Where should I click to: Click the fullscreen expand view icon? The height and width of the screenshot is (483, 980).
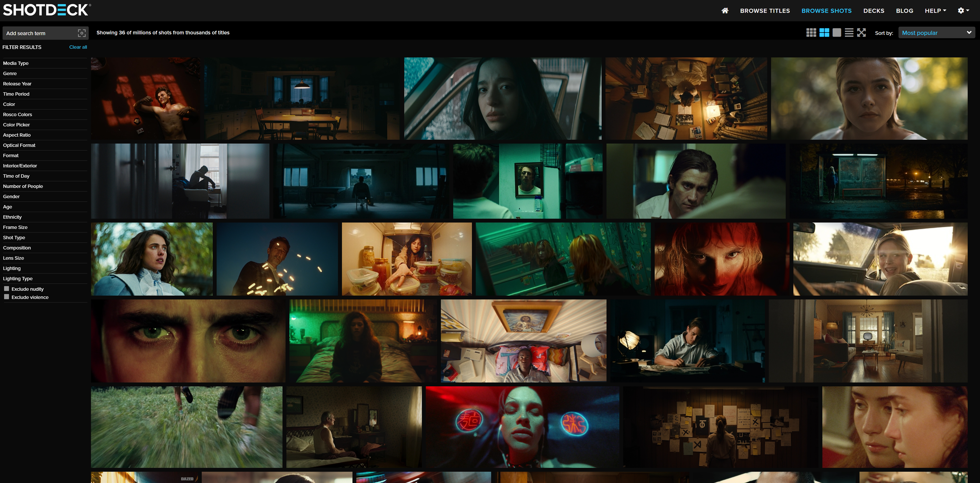click(861, 33)
